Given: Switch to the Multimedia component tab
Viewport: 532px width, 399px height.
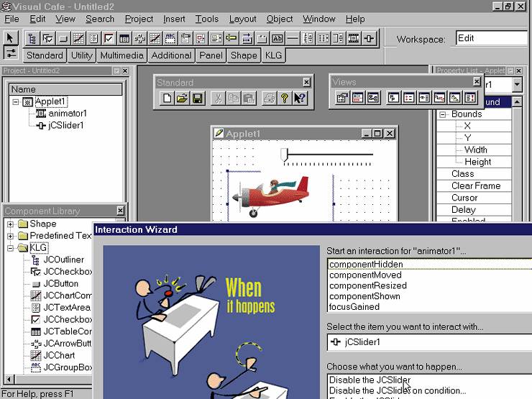Looking at the screenshot, I should pos(121,55).
